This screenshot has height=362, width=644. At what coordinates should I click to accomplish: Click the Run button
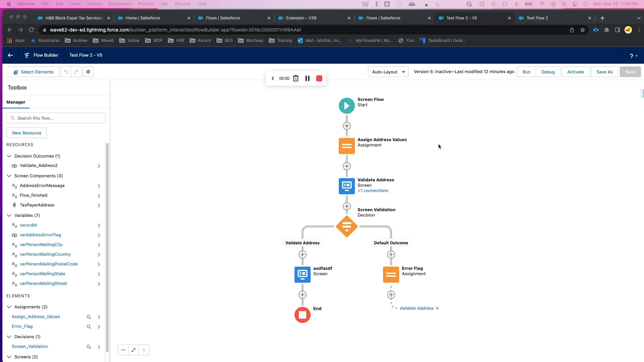click(x=526, y=72)
